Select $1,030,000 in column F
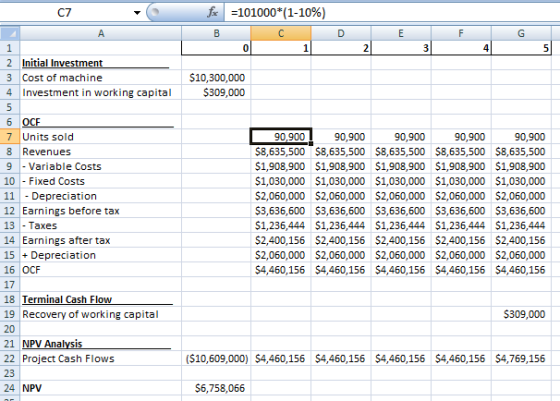560x401 pixels. click(x=461, y=181)
